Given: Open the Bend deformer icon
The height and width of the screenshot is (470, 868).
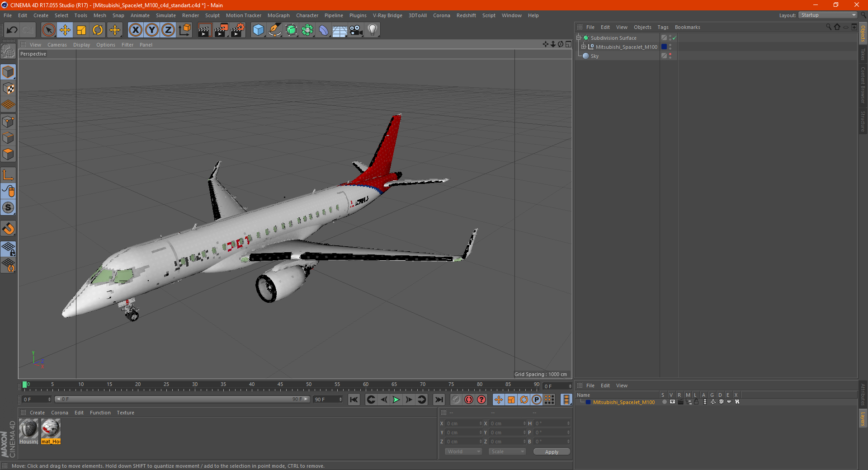Looking at the screenshot, I should 324,30.
